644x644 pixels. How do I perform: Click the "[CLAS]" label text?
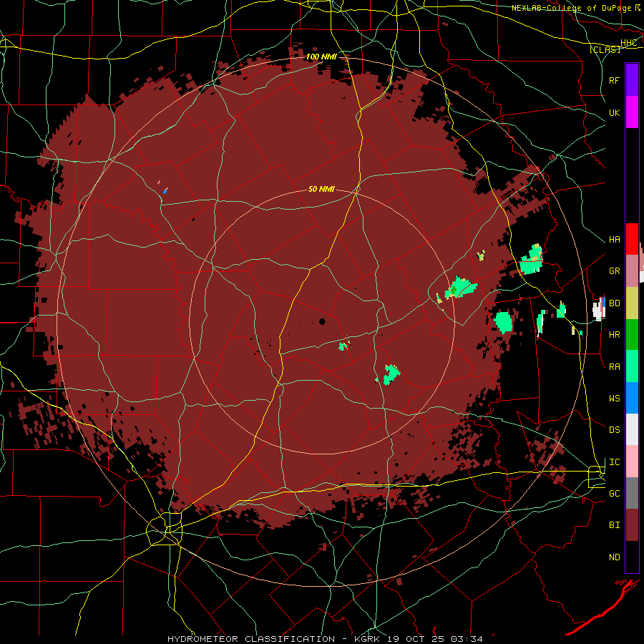point(605,49)
